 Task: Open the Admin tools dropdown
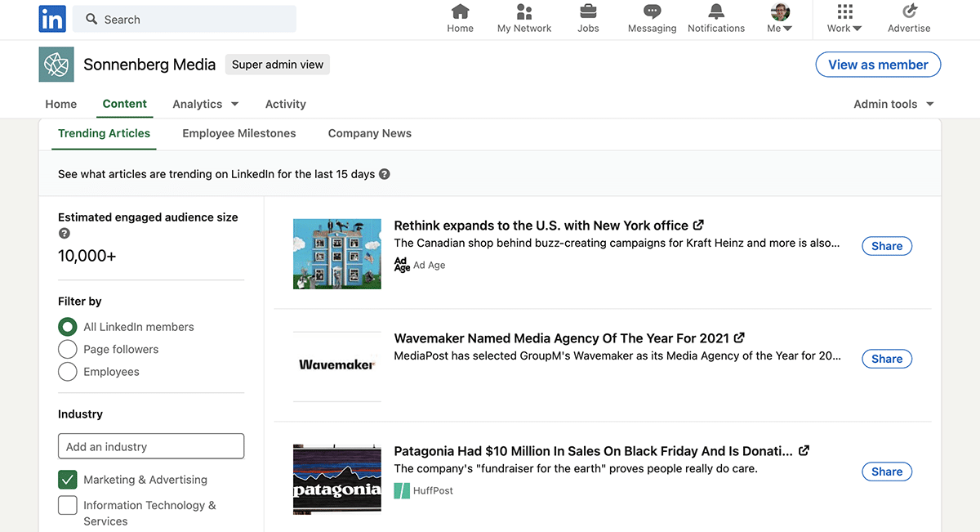click(x=893, y=104)
